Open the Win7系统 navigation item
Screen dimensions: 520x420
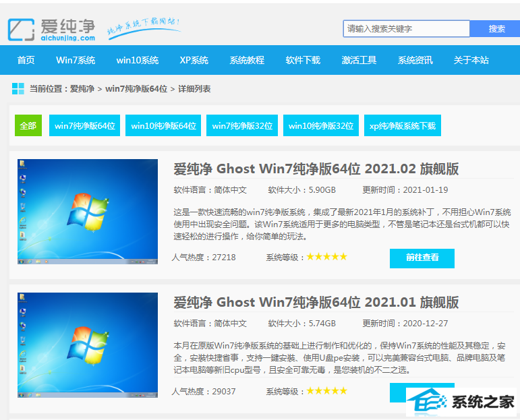click(x=76, y=60)
